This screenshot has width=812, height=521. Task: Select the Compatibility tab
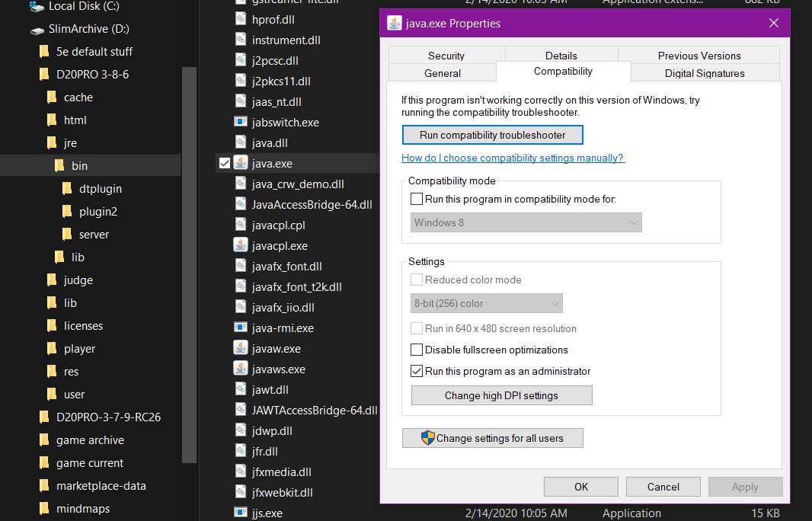pos(564,72)
